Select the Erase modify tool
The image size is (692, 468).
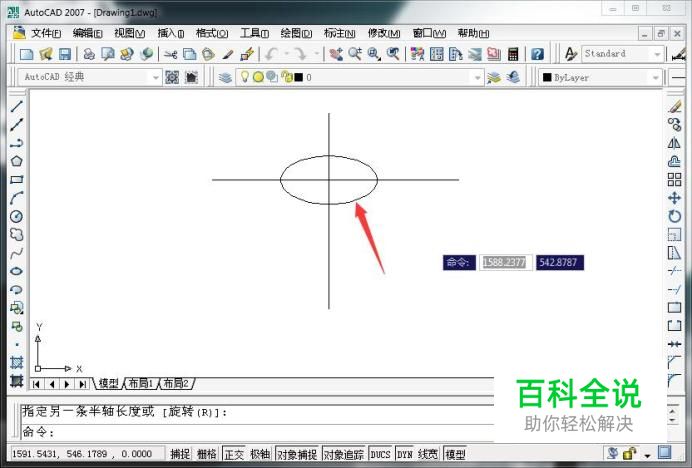click(674, 106)
